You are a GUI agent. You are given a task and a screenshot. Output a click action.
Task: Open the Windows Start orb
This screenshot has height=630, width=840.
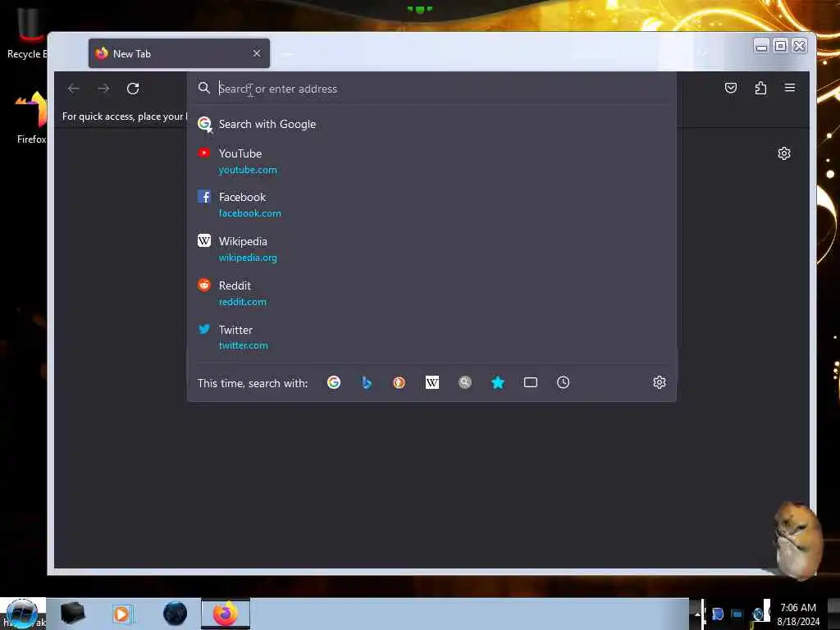coord(22,614)
